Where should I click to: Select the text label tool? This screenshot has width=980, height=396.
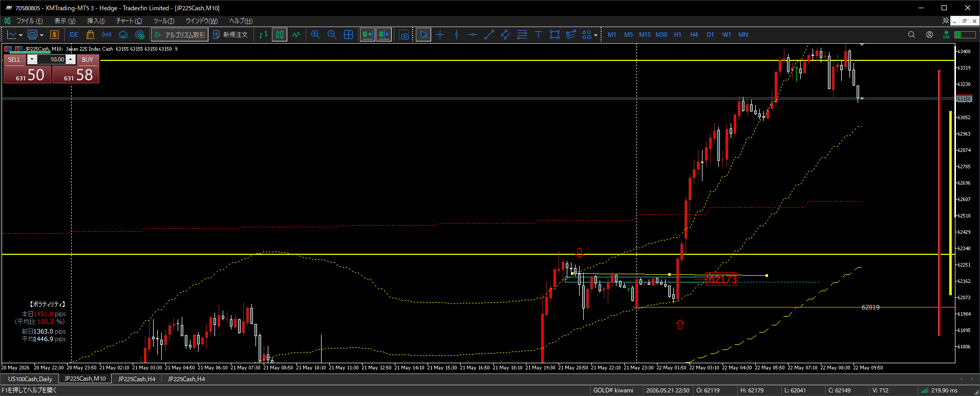coord(538,35)
